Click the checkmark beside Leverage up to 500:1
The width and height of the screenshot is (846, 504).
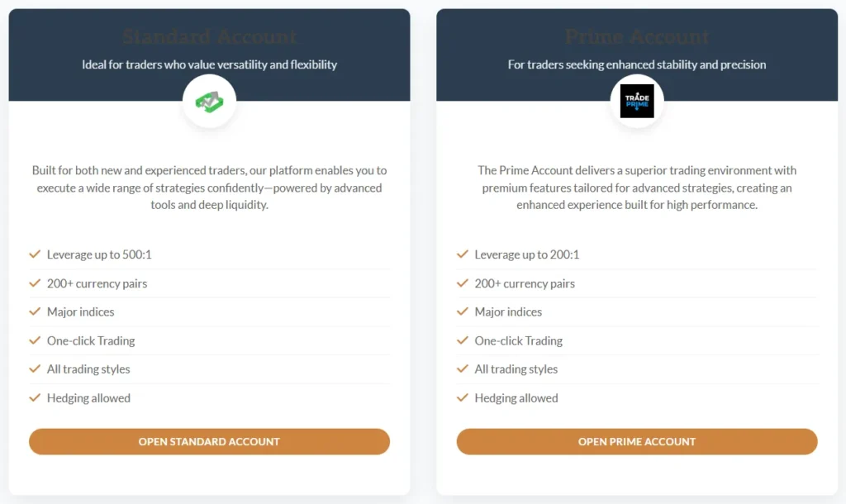(x=35, y=254)
